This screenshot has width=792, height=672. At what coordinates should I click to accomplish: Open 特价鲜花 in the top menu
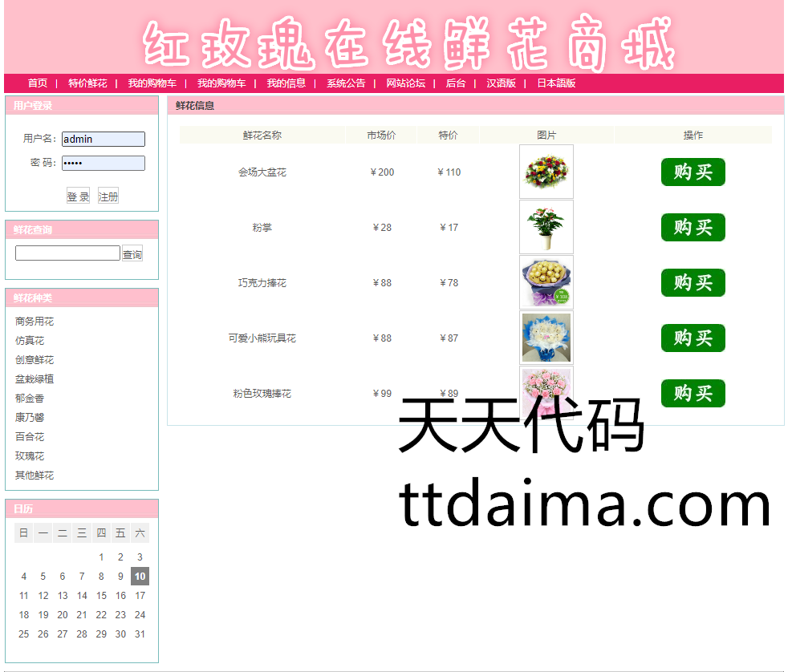87,83
